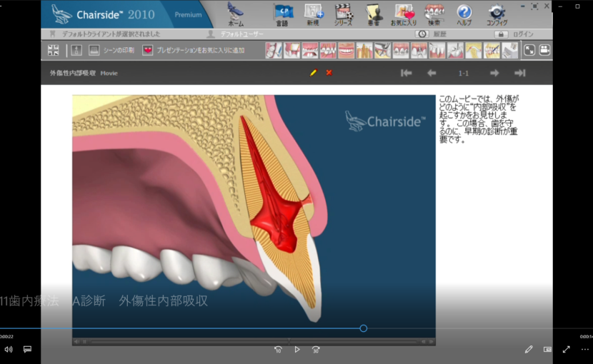
Task: Click the embedded movie progress bar
Action: [254, 342]
